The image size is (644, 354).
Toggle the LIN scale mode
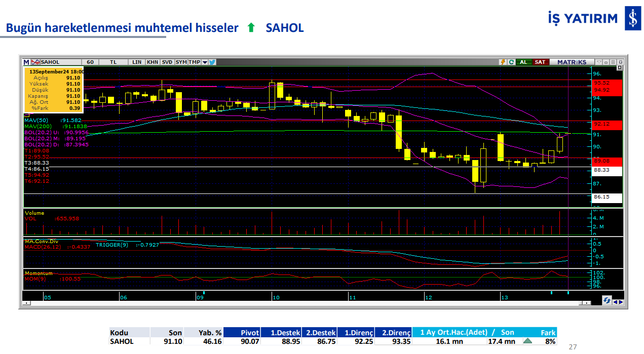pos(137,62)
